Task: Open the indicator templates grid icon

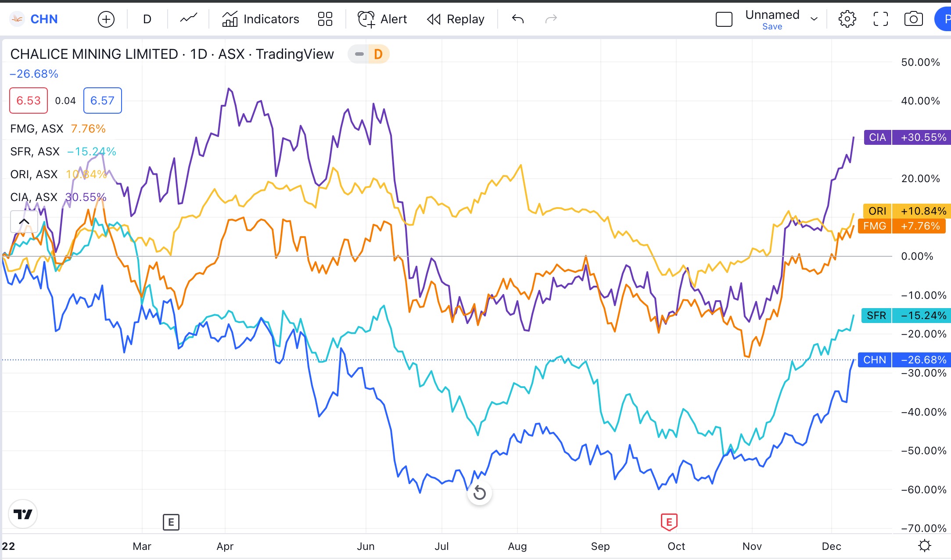Action: click(x=325, y=19)
